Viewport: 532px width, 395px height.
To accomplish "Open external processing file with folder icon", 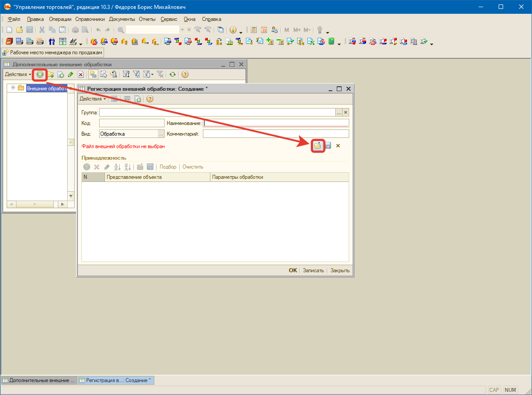I will tap(318, 145).
